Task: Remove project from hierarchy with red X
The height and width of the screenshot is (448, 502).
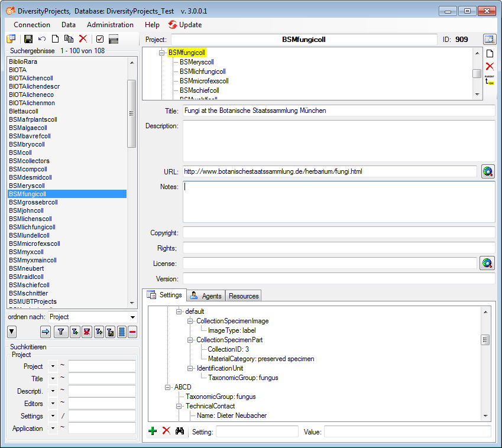Action: pyautogui.click(x=490, y=66)
